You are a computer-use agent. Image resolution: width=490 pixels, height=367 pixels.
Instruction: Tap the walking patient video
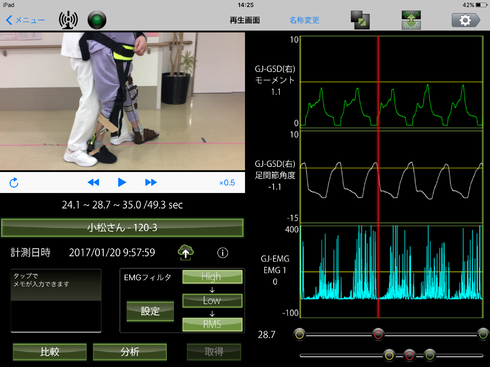[122, 101]
